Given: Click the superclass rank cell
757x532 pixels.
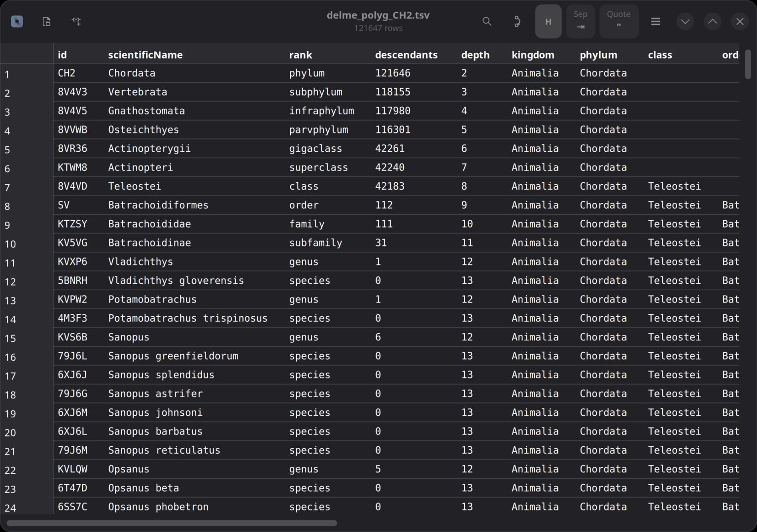Looking at the screenshot, I should click(318, 167).
